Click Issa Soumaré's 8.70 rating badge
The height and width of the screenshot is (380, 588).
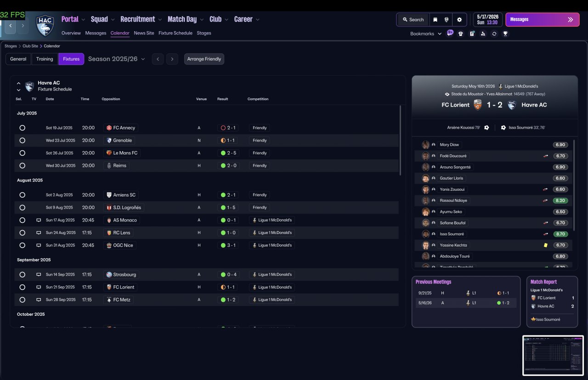click(x=560, y=234)
